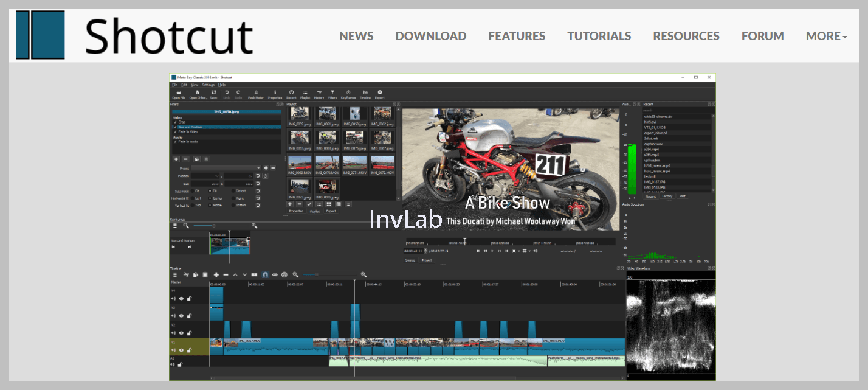The image size is (868, 390).
Task: Visit the TUTORIALS page
Action: [x=599, y=36]
